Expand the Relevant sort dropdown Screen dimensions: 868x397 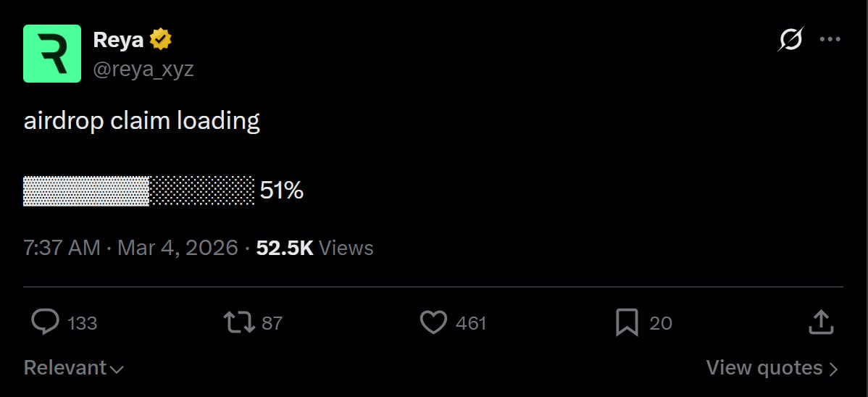[73, 368]
